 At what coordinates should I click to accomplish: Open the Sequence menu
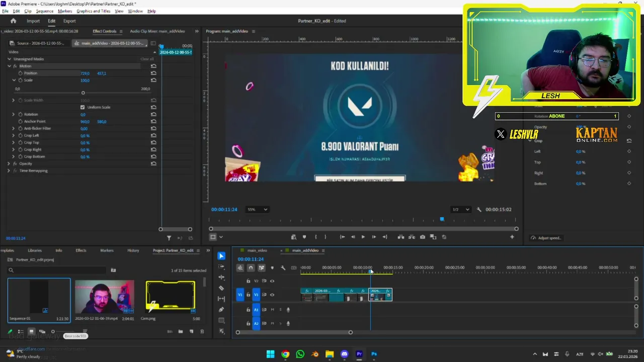(44, 11)
